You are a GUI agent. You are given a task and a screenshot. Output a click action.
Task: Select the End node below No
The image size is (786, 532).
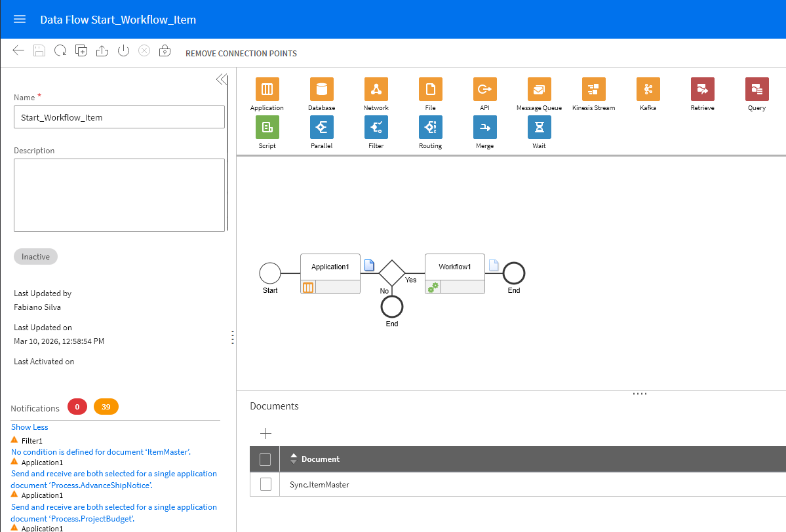pos(392,307)
